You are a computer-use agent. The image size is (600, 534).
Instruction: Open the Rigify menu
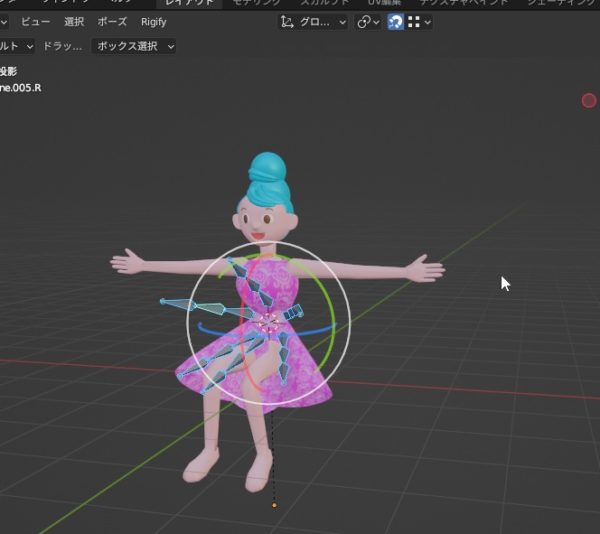[x=153, y=22]
